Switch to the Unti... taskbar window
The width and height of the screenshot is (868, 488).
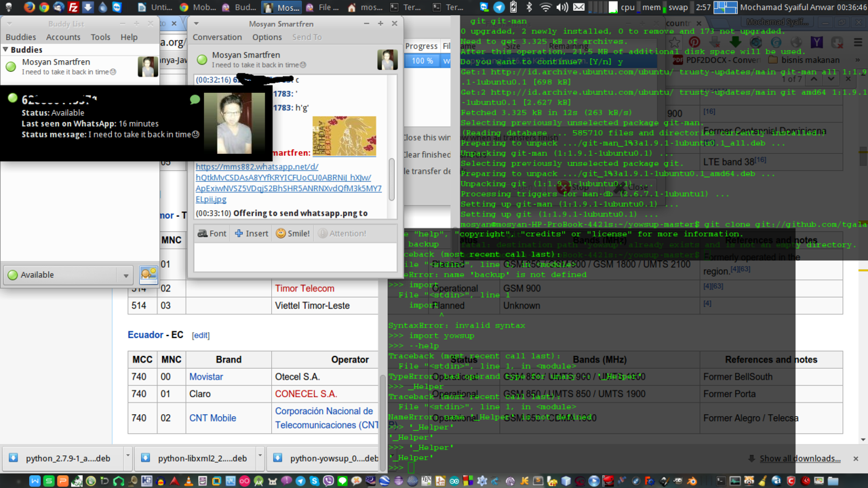155,7
